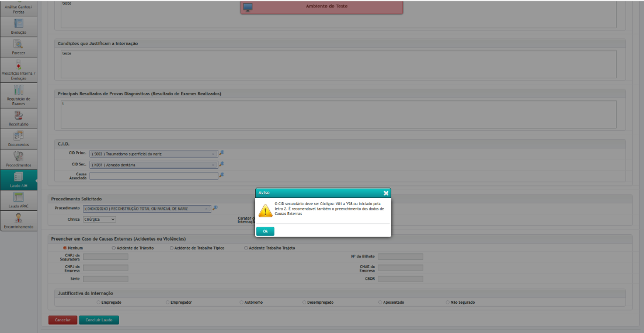Select Acidente de Trânsito radio option

point(114,248)
